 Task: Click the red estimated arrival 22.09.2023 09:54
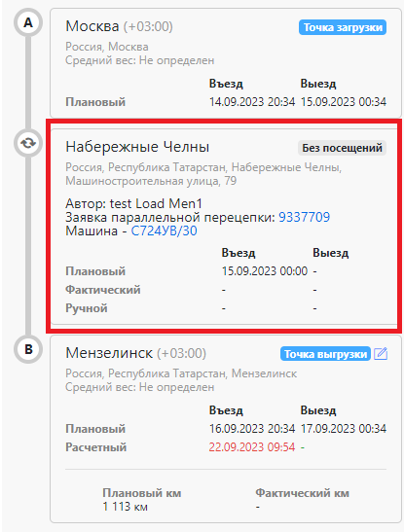[x=252, y=447]
